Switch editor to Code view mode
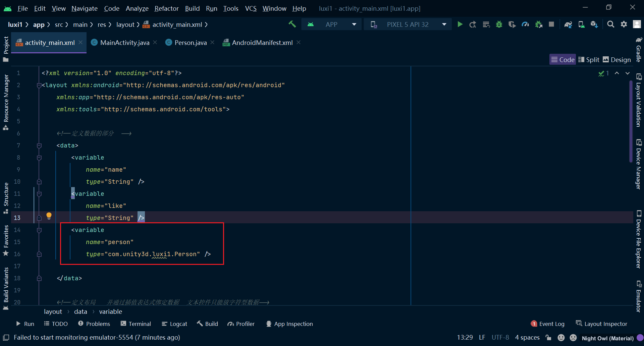 pyautogui.click(x=563, y=60)
